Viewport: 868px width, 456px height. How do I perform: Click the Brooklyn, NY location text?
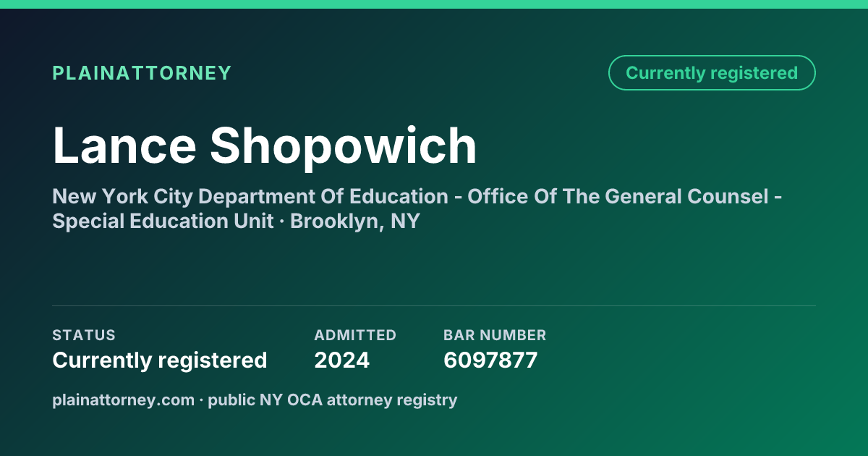[x=355, y=221]
